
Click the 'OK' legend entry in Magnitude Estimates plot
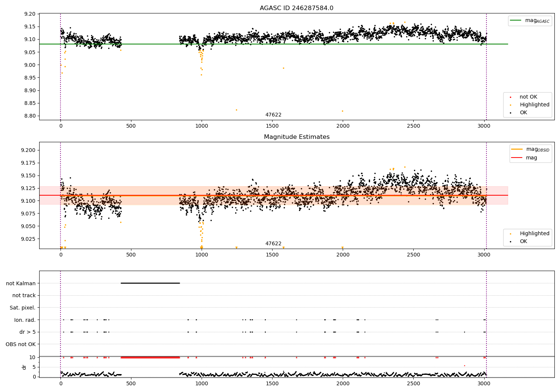tap(523, 242)
